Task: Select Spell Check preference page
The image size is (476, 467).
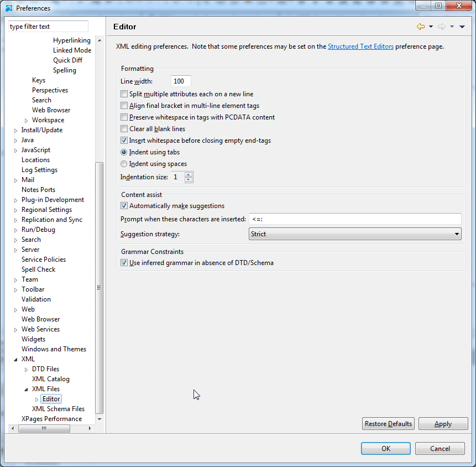Action: coord(38,269)
